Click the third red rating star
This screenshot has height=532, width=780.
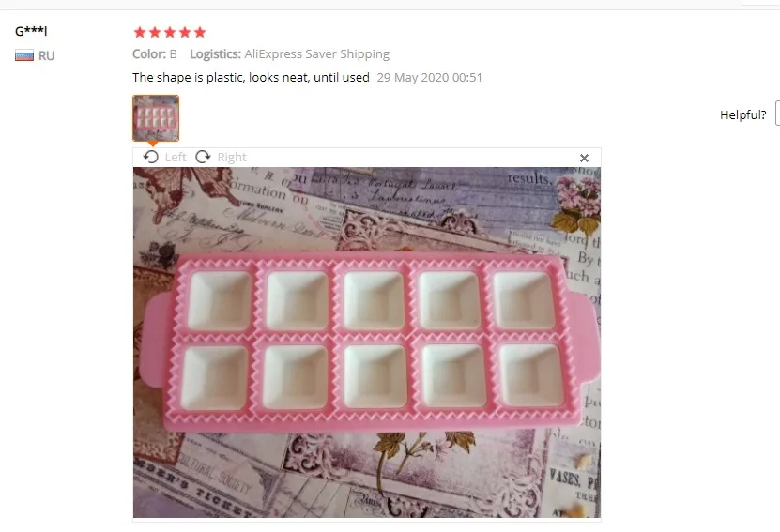170,32
